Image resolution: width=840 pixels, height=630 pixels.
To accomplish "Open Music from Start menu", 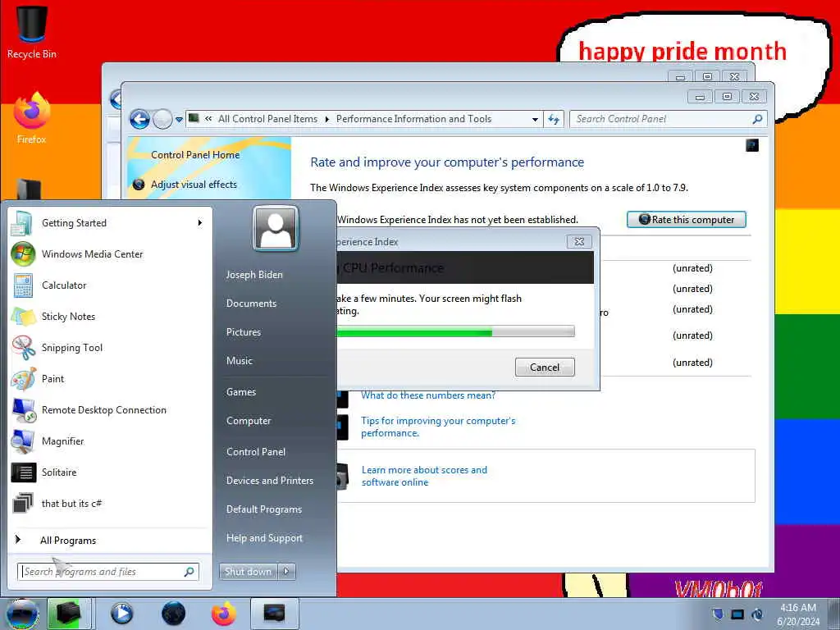I will (239, 361).
